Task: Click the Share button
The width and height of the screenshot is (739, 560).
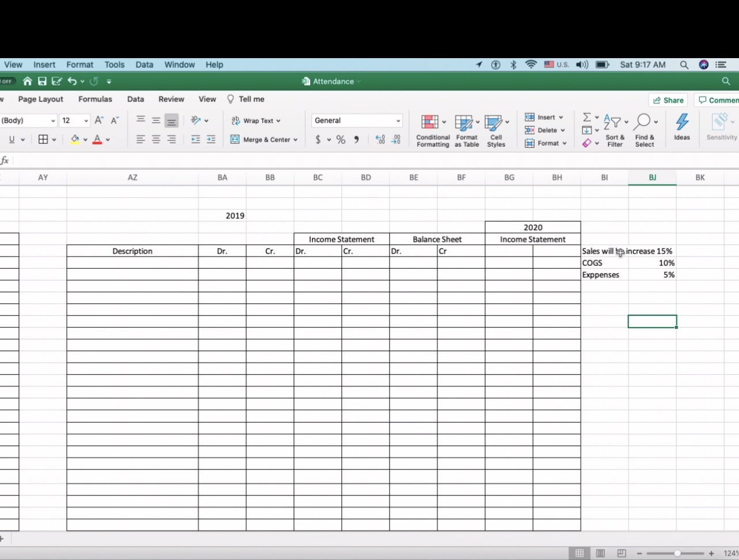Action: (x=668, y=100)
